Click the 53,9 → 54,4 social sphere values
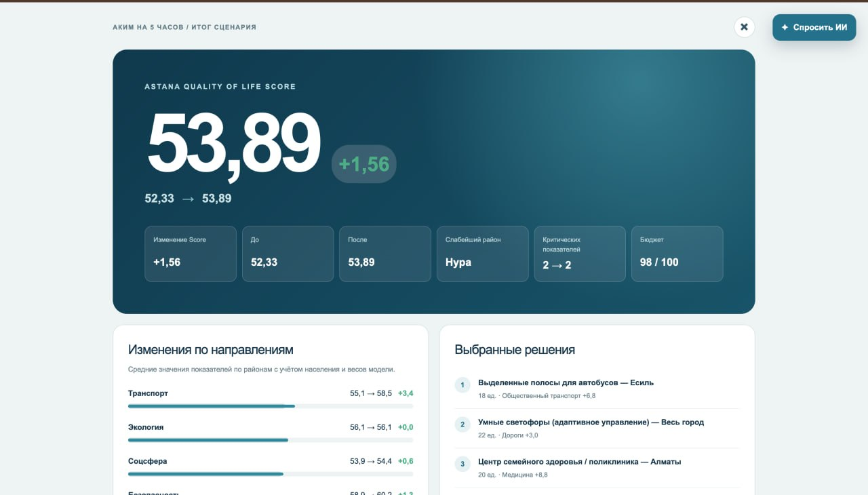 371,461
